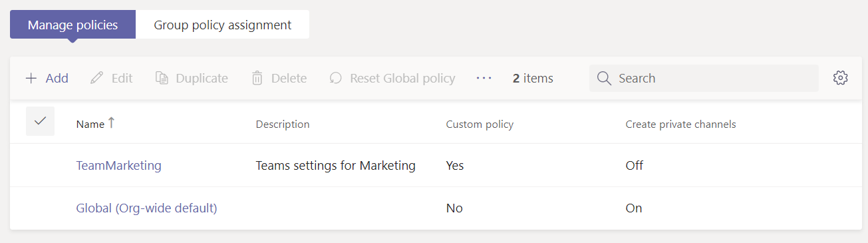
Task: Click the Delete trash can icon
Action: tap(257, 78)
